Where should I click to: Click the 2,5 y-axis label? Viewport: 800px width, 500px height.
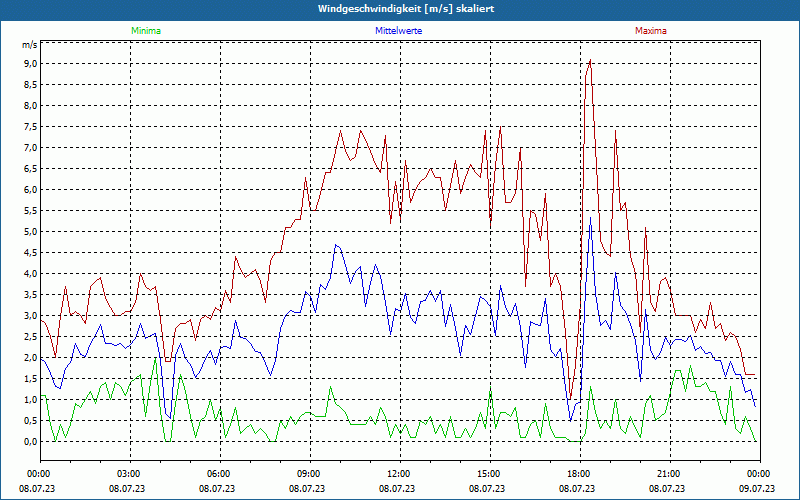(31, 337)
